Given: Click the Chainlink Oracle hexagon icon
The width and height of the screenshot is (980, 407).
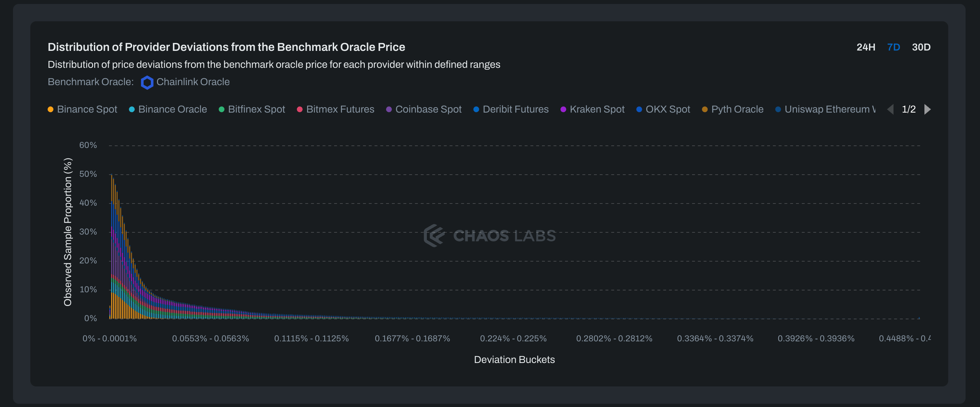Looking at the screenshot, I should 147,82.
